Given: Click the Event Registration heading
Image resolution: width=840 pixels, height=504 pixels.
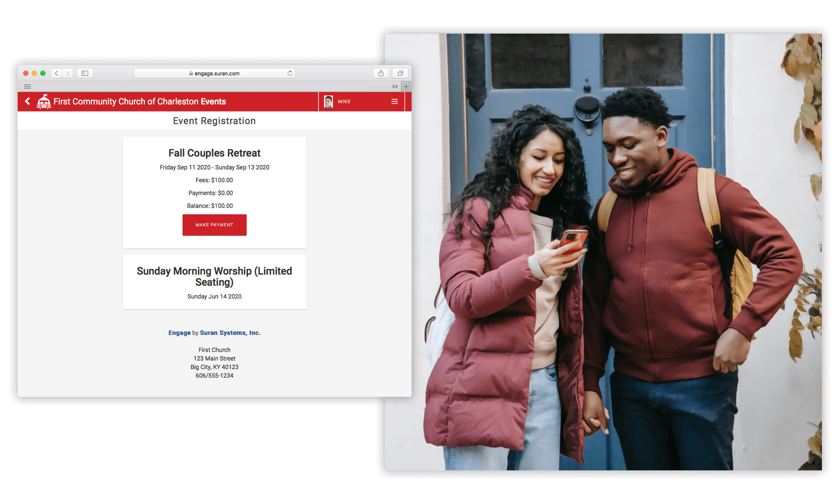Looking at the screenshot, I should 214,121.
